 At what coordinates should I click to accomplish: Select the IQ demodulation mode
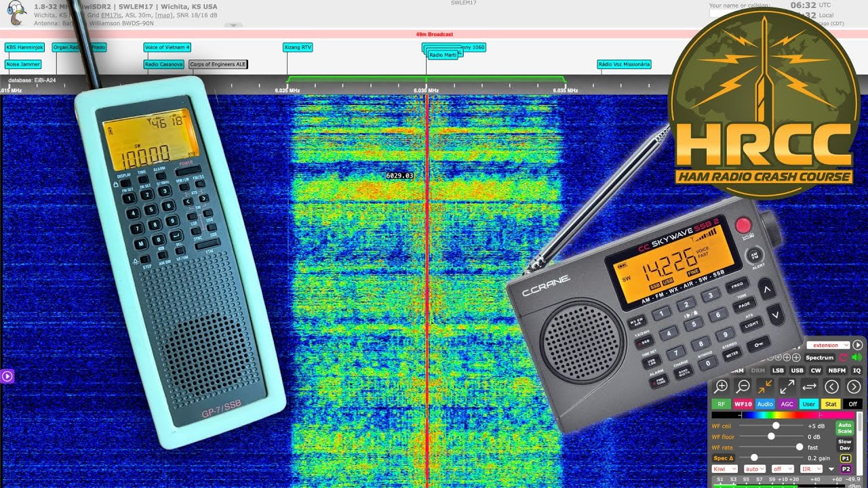[856, 370]
